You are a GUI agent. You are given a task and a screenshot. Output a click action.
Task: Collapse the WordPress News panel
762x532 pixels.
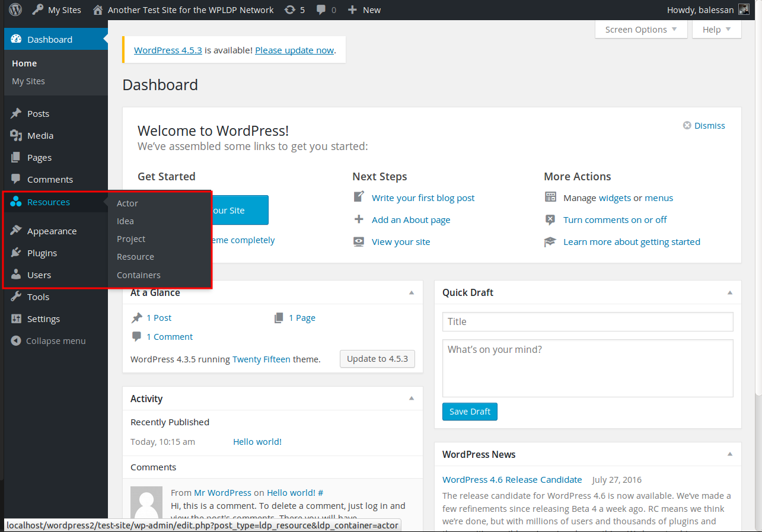tap(730, 454)
